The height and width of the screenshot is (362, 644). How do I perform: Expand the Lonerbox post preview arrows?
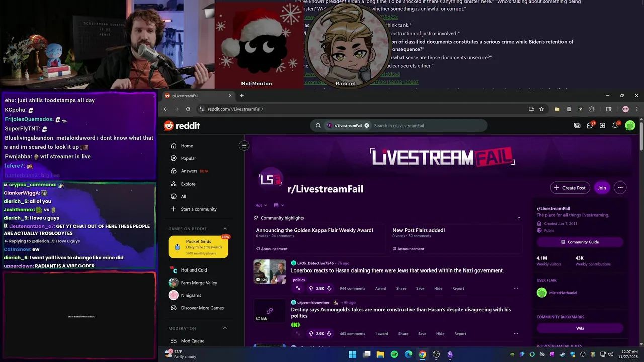click(x=298, y=288)
